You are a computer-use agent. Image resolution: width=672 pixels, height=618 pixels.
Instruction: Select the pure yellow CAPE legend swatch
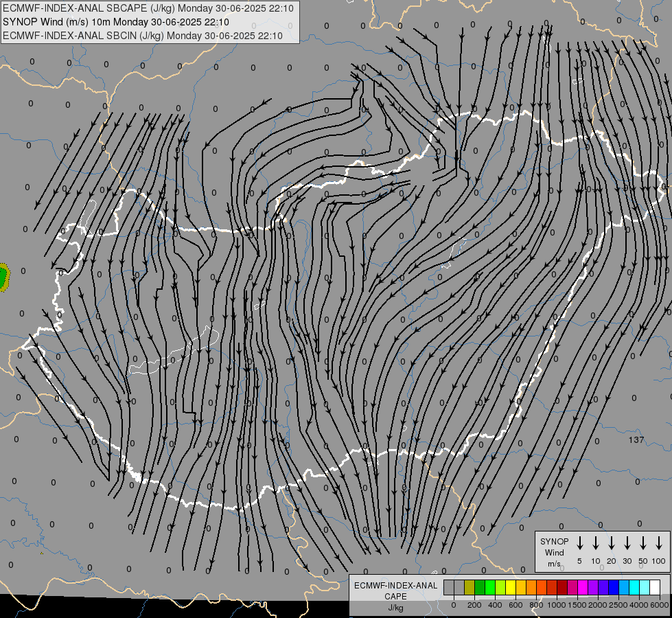[x=511, y=588]
